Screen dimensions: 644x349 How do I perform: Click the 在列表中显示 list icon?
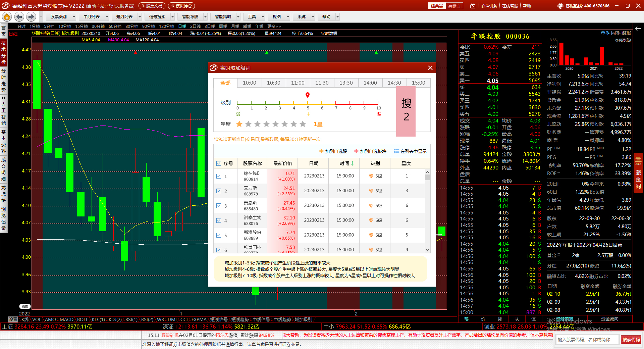point(396,151)
